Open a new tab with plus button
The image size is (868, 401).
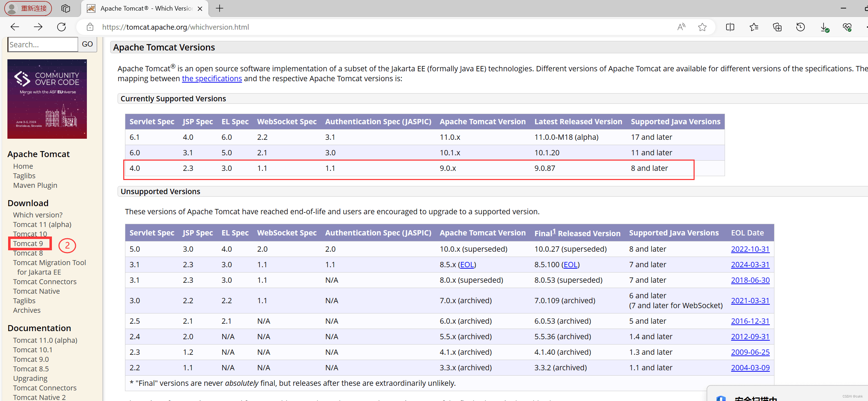(x=219, y=8)
